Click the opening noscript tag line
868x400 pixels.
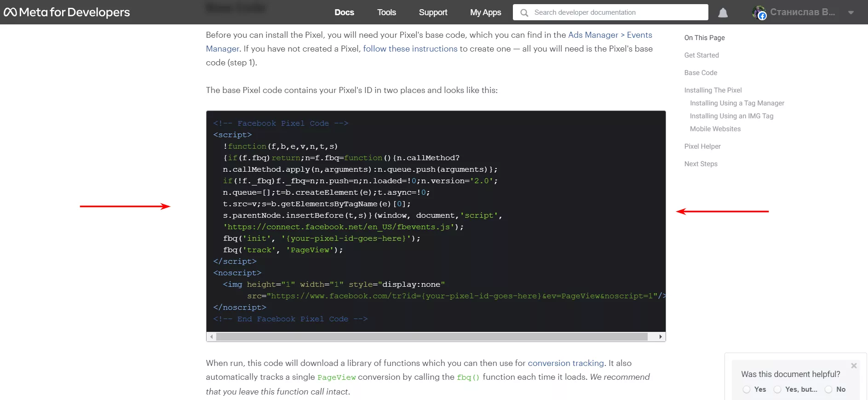point(237,273)
